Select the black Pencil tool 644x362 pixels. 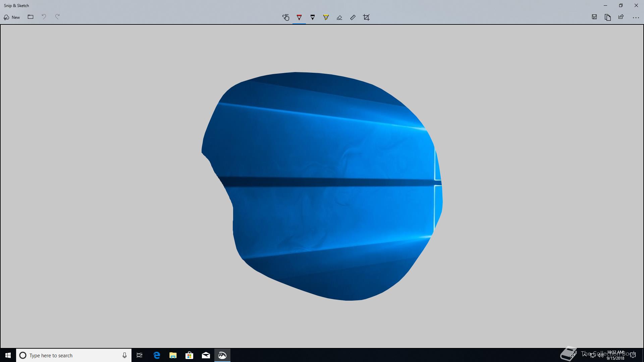(313, 17)
